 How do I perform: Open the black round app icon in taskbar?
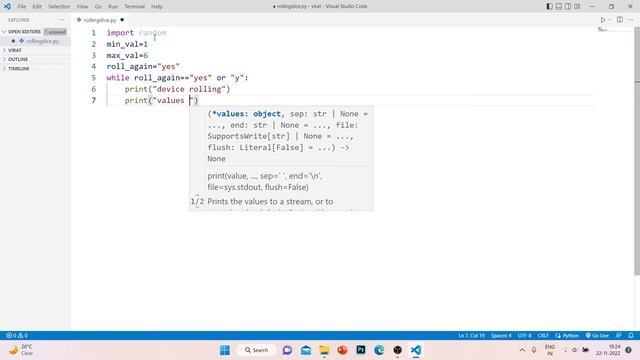[398, 350]
